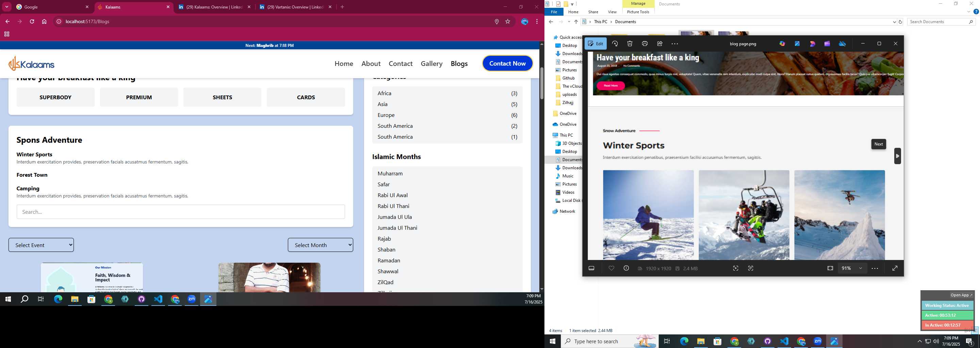Click the Search Documents box in Explorer

(941, 22)
